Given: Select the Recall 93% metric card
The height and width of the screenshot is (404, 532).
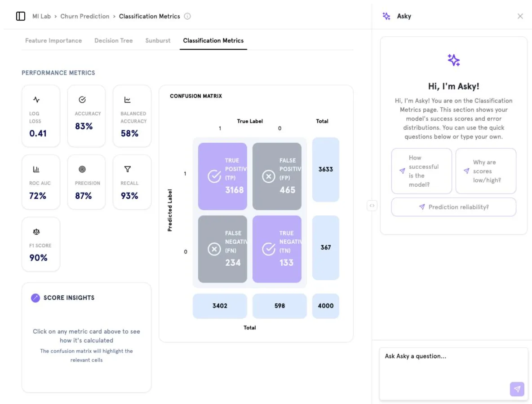Looking at the screenshot, I should (132, 182).
